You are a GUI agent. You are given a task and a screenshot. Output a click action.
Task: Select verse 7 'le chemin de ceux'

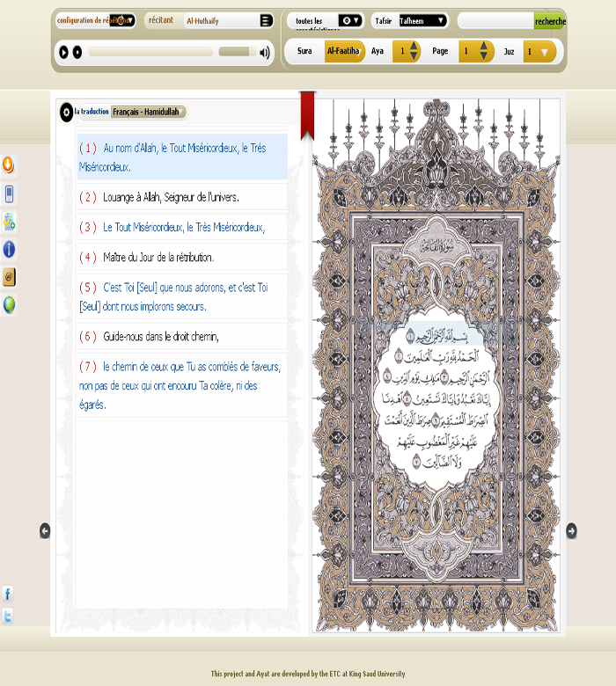point(182,385)
